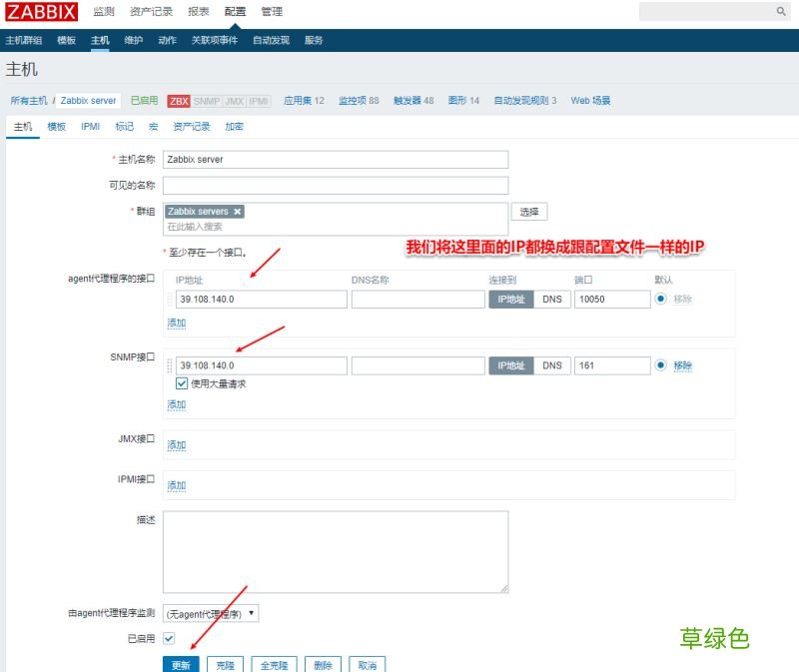Image resolution: width=799 pixels, height=672 pixels.
Task: Select the 默认 radio for agent interface
Action: tap(660, 299)
